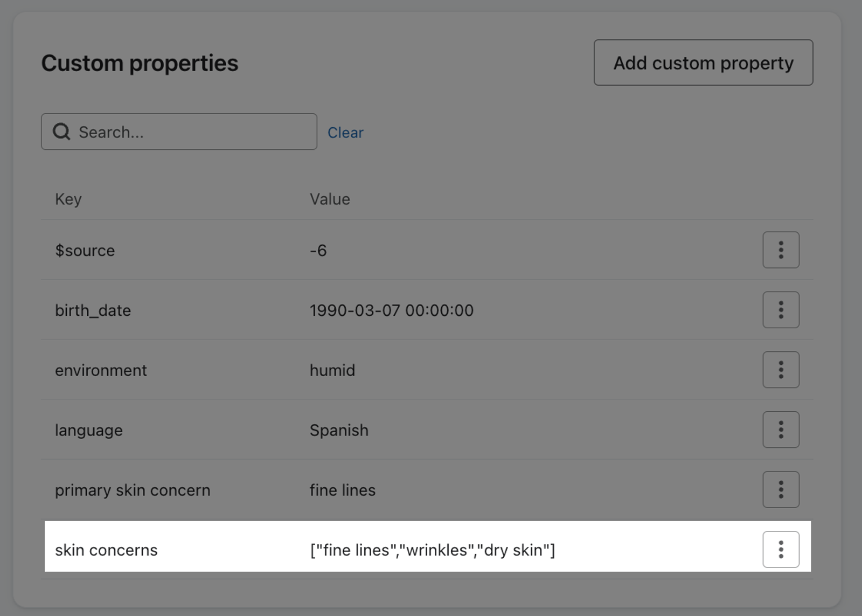Screen dimensions: 862x616
Task: Select the birth_date key cell
Action: click(93, 310)
